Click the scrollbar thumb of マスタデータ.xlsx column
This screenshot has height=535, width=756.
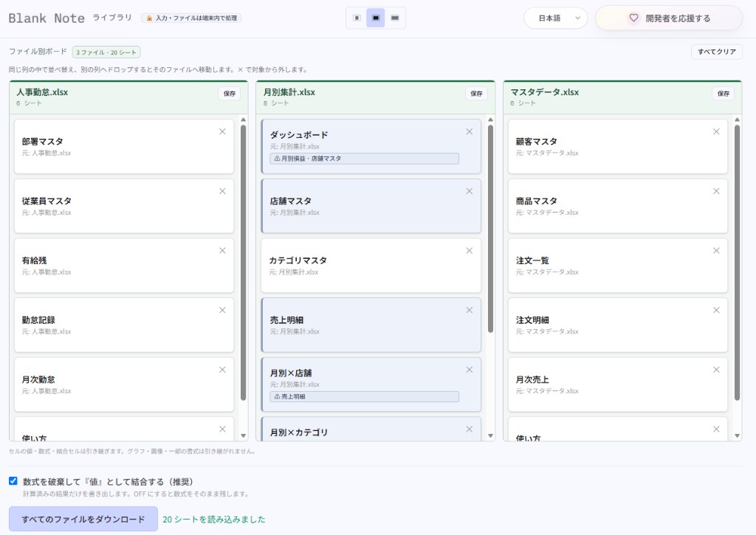[x=738, y=263]
